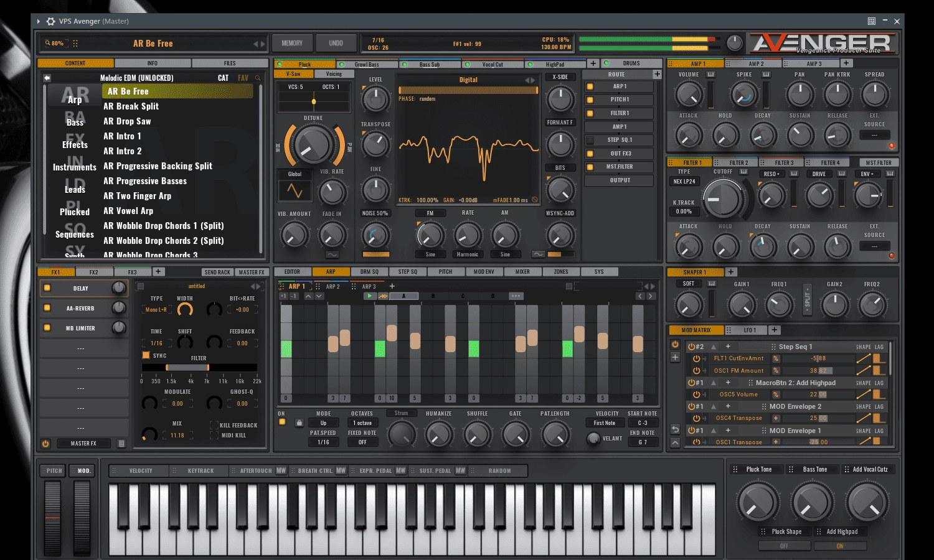This screenshot has height=560, width=934.
Task: Add a new FX rack tab with plus
Action: coord(158,272)
